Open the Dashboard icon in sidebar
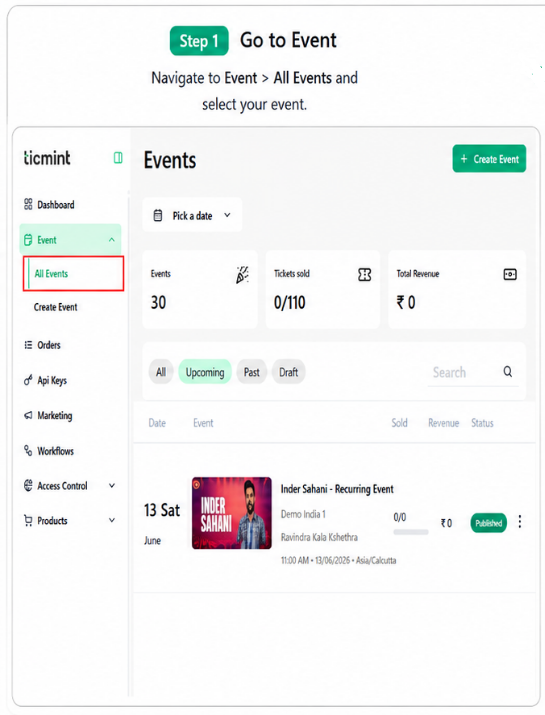The height and width of the screenshot is (715, 545). 28,204
